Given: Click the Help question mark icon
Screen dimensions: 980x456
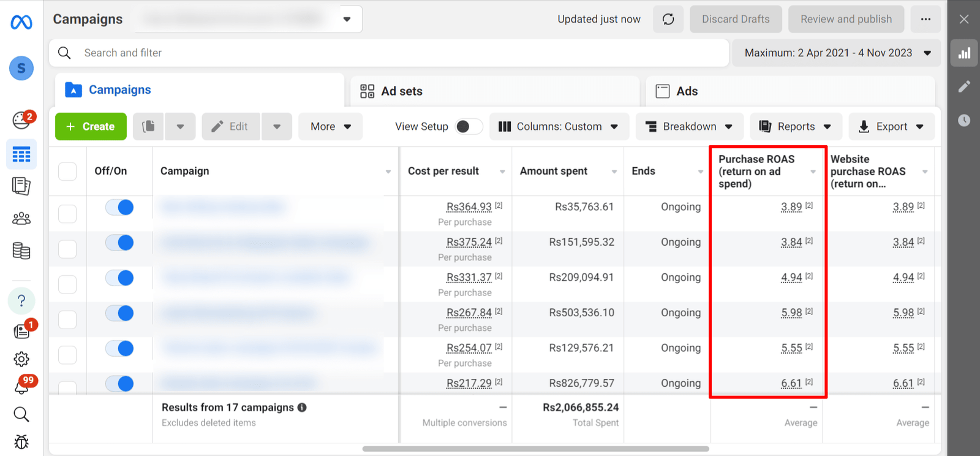Looking at the screenshot, I should click(x=21, y=300).
